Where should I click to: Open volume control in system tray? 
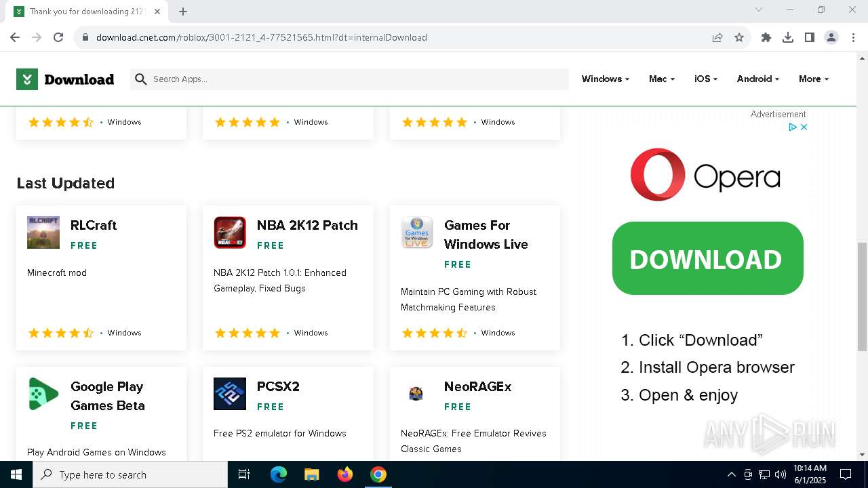(781, 474)
